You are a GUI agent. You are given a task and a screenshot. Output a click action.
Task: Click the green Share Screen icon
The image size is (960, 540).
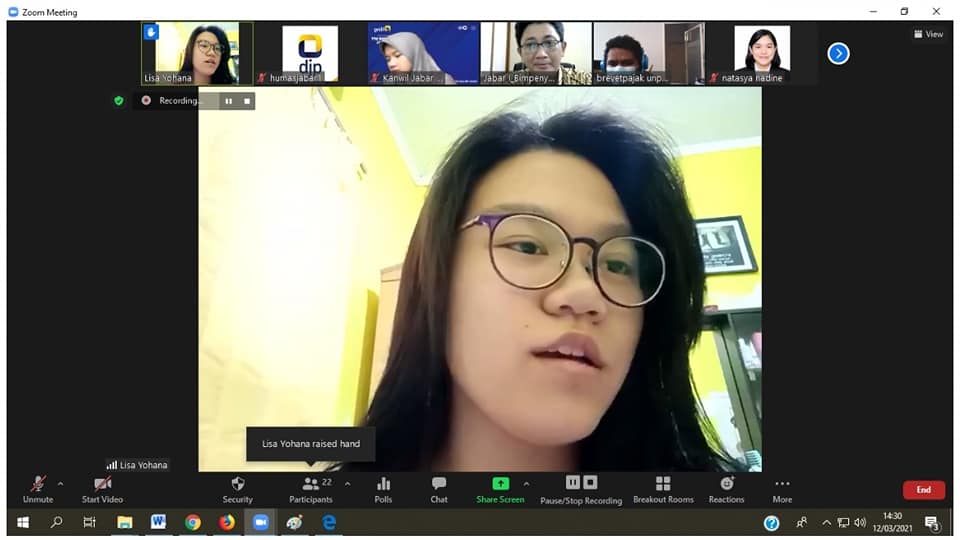click(500, 484)
